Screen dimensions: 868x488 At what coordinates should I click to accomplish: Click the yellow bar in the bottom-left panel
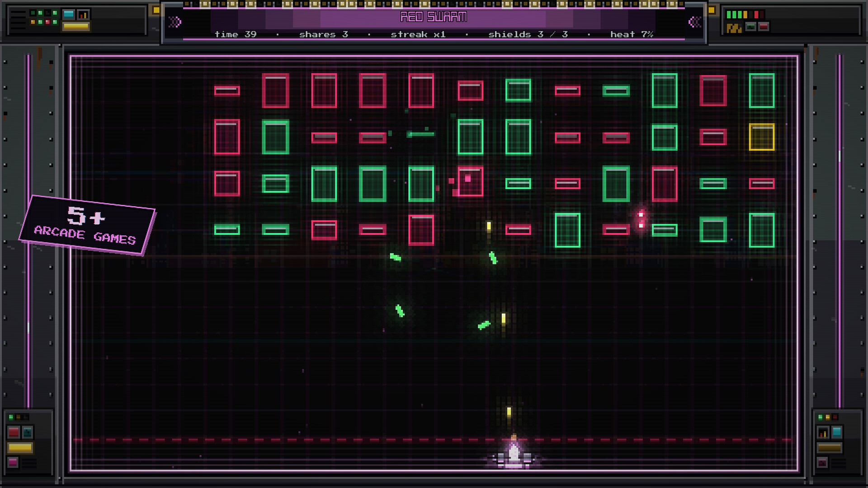tap(20, 448)
